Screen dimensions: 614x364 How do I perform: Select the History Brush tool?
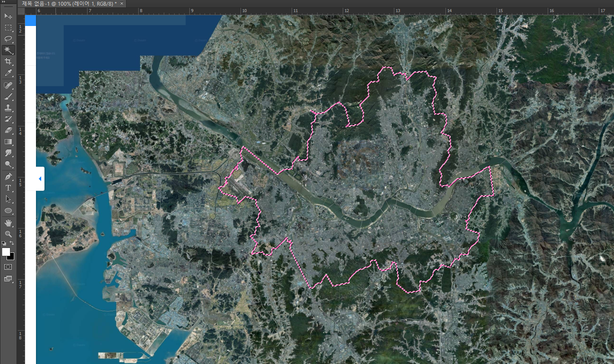pos(8,119)
